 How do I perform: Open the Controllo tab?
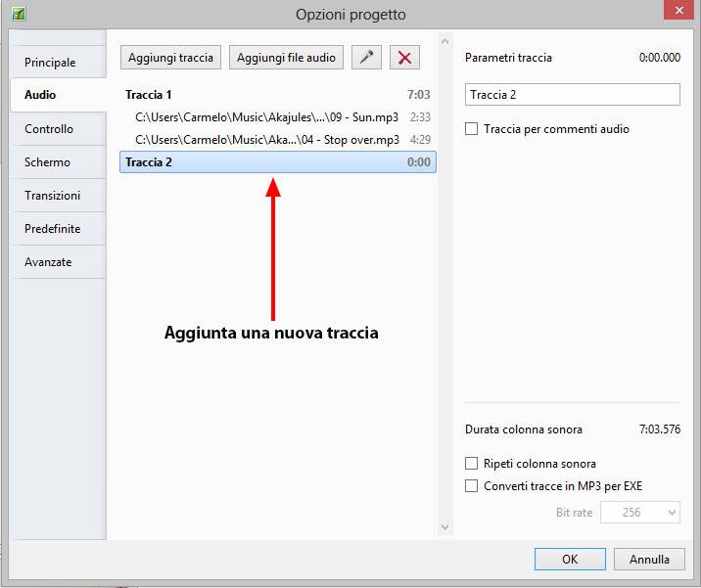[49, 129]
